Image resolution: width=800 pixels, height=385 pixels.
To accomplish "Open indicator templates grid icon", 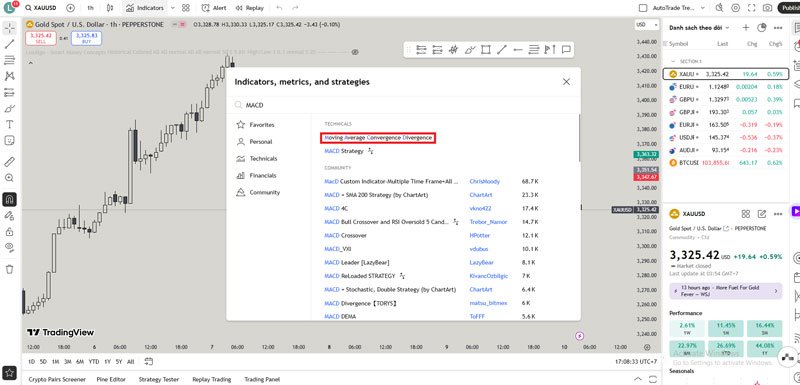I will click(x=186, y=8).
